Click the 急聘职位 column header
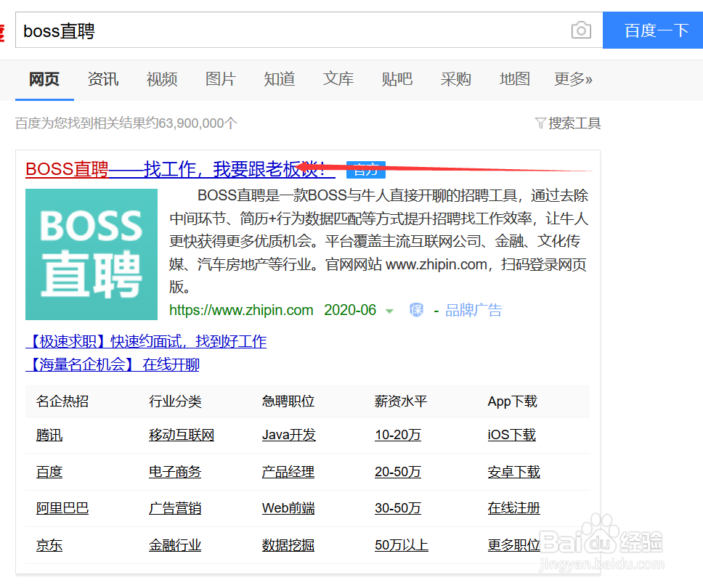The width and height of the screenshot is (703, 588). tap(288, 401)
